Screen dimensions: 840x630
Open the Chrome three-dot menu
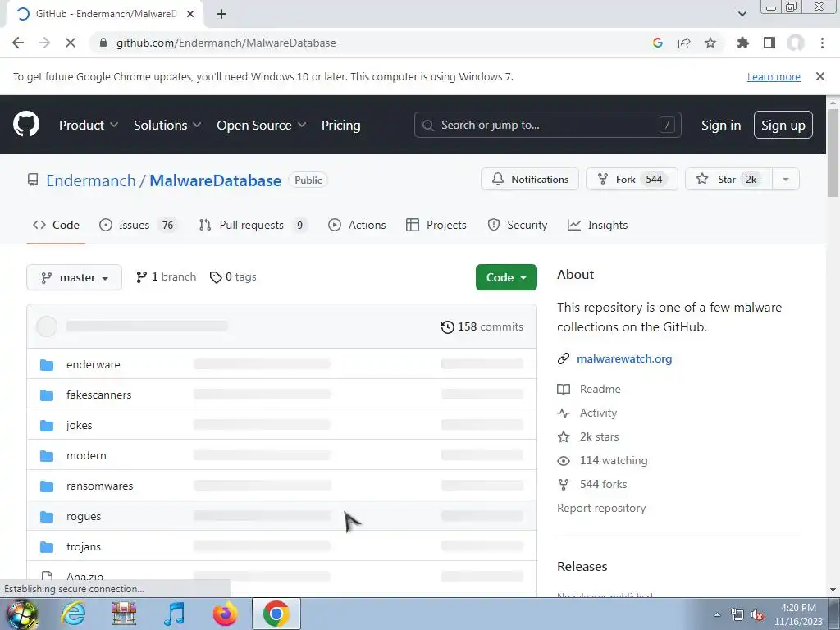point(822,43)
